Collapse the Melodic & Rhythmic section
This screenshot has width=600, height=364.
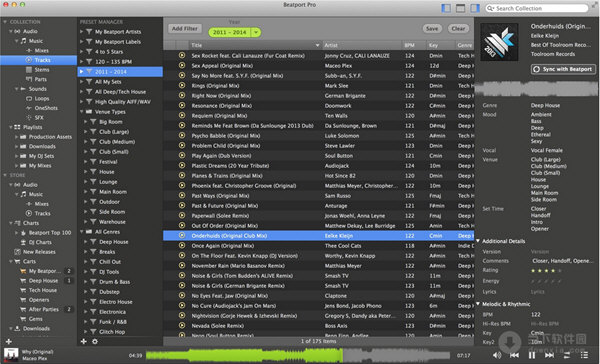(478, 304)
